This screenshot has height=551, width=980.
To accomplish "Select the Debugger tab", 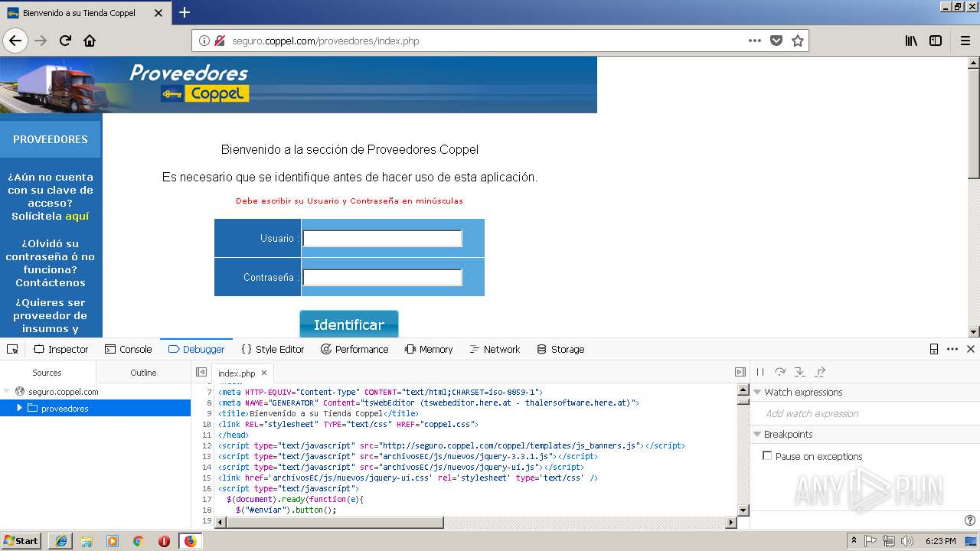I will pyautogui.click(x=196, y=349).
